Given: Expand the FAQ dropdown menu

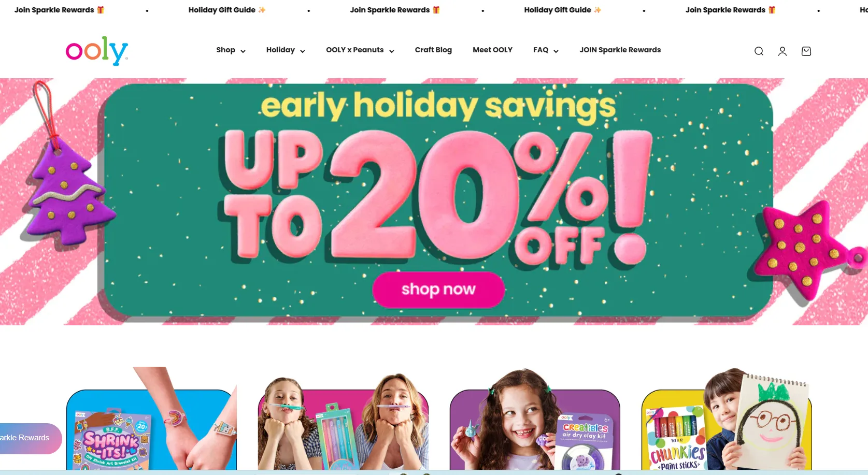Looking at the screenshot, I should pos(546,50).
